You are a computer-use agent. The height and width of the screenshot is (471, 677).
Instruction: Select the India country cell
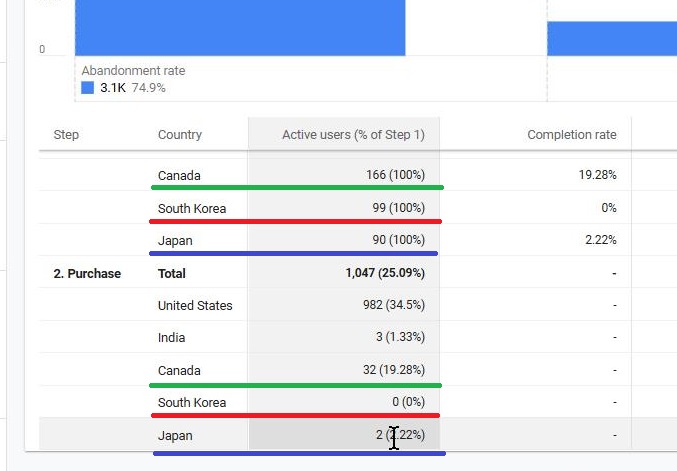pyautogui.click(x=171, y=338)
